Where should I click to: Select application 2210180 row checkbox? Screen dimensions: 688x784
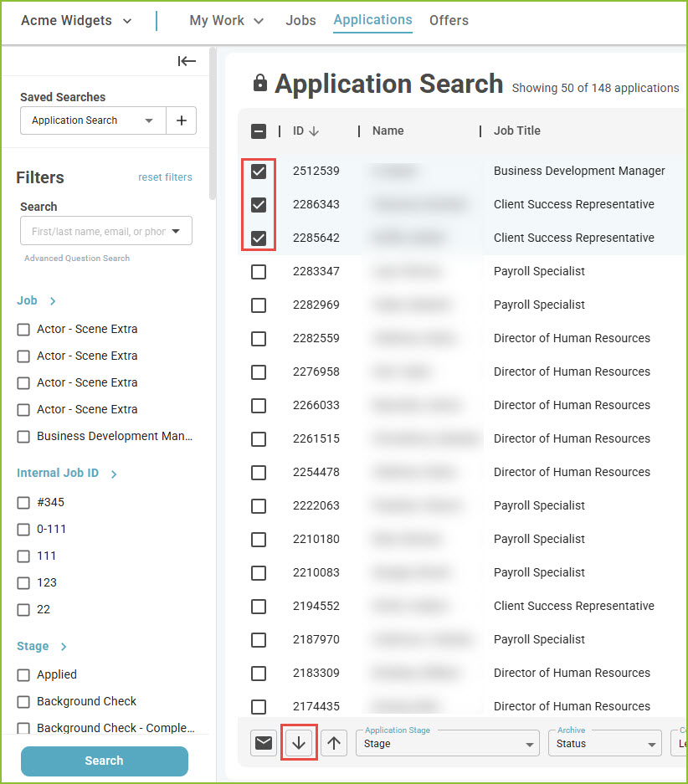pyautogui.click(x=259, y=540)
